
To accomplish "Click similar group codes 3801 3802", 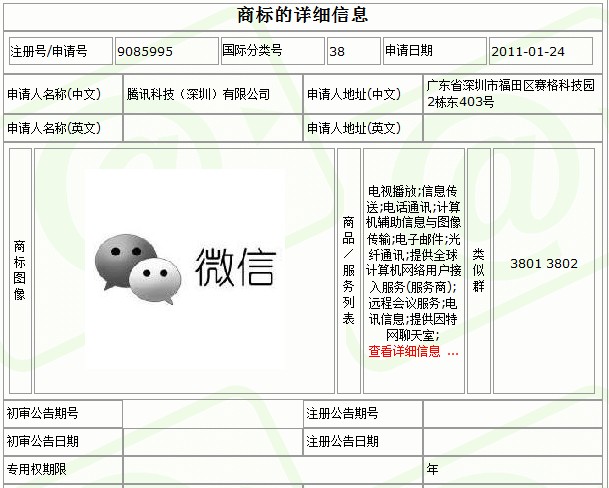I will (544, 264).
